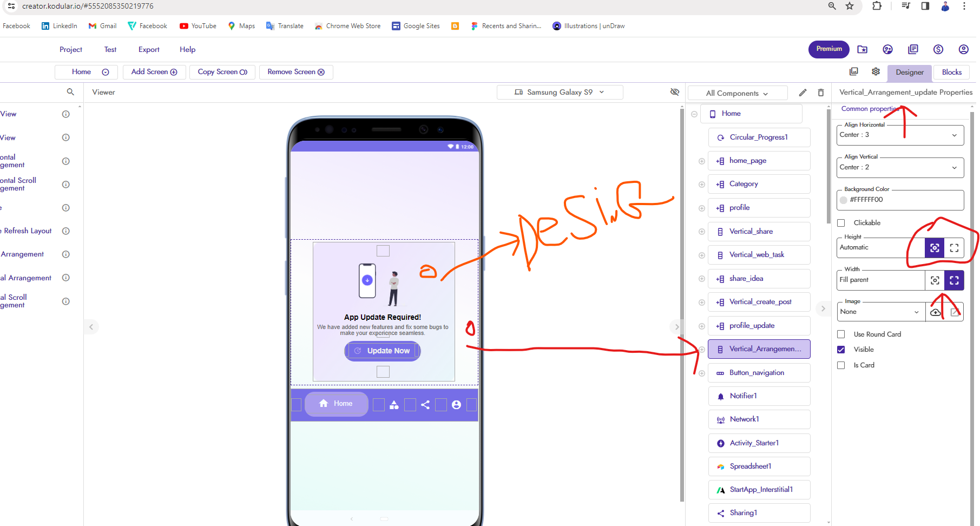This screenshot has width=980, height=526.
Task: Open the Export menu
Action: (149, 49)
